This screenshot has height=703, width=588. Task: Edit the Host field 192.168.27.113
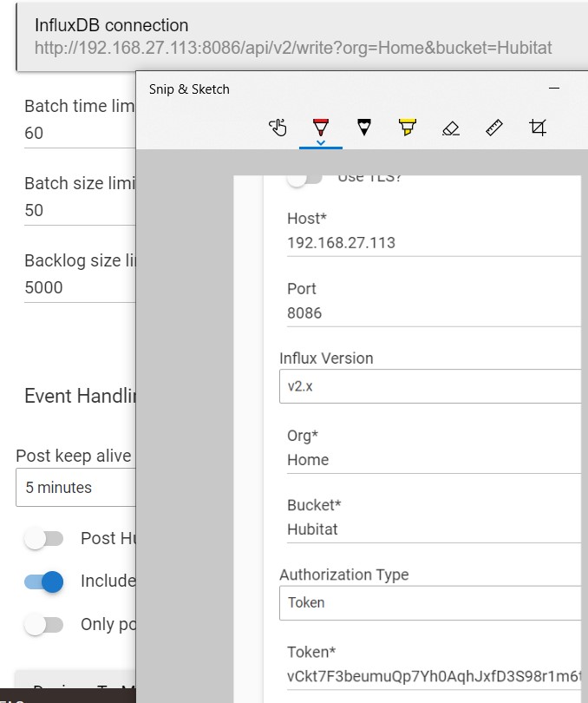434,243
